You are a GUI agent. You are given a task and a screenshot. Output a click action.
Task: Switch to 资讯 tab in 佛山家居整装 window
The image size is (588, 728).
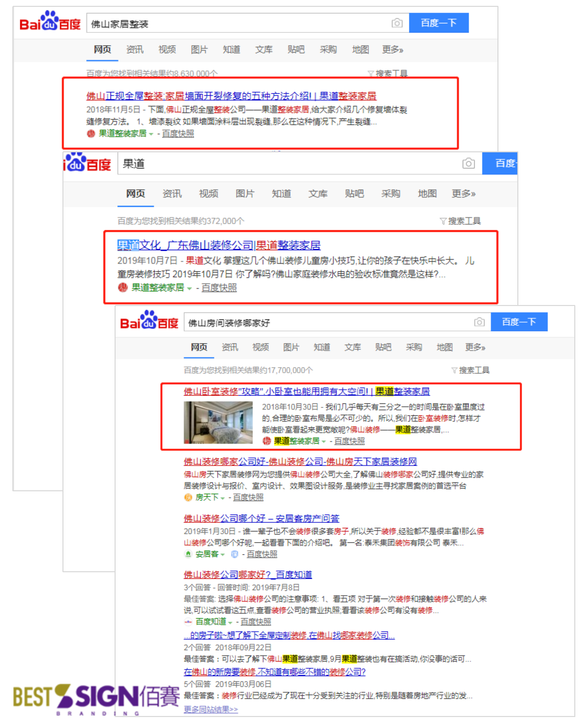pos(134,50)
